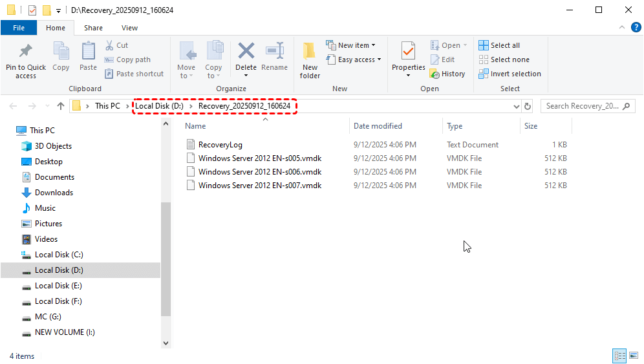
Task: Switch to the View ribbon tab
Action: pos(129,28)
